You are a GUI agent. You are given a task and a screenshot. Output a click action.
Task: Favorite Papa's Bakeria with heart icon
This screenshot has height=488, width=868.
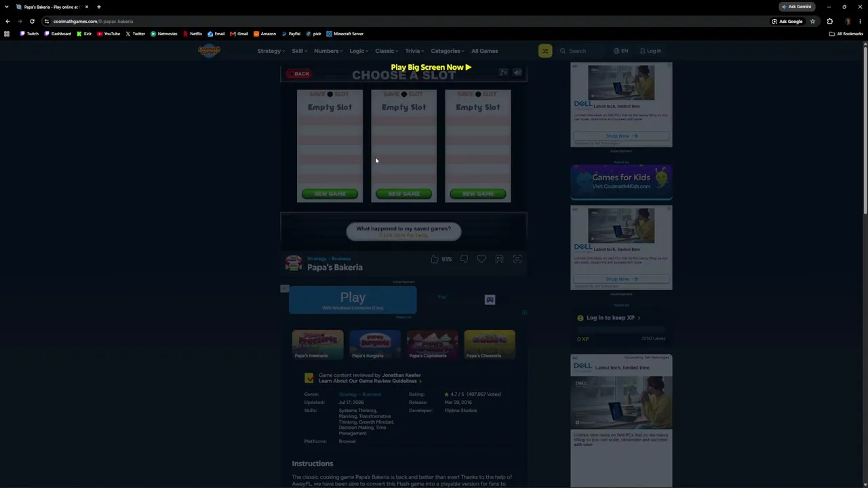pos(481,259)
